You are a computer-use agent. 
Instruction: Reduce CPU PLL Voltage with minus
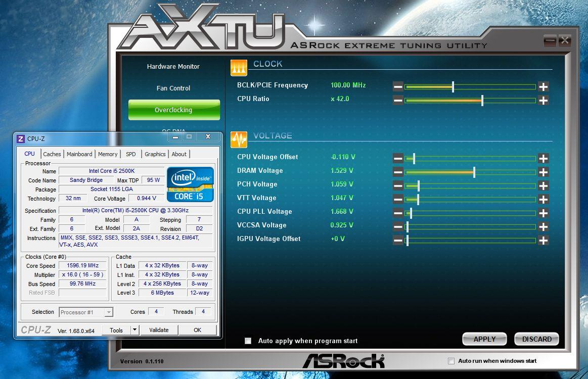[398, 213]
